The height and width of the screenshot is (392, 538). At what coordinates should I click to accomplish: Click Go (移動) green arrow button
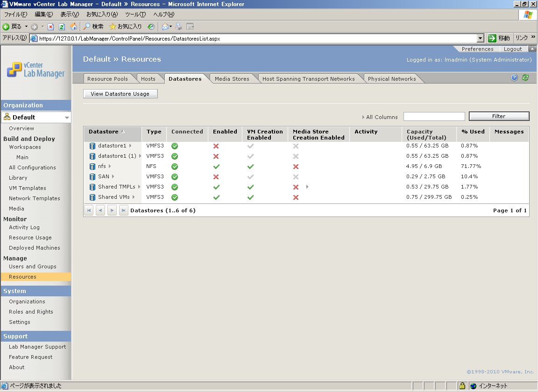click(x=492, y=38)
